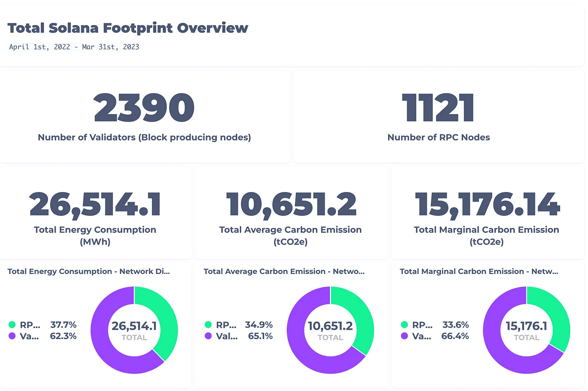Click the date range April 1st, 2022 - Mar 31st, 2023

tap(74, 47)
